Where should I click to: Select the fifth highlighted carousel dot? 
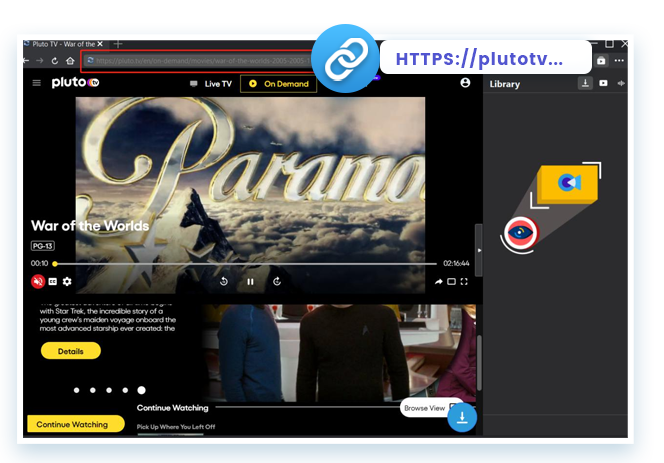(141, 390)
